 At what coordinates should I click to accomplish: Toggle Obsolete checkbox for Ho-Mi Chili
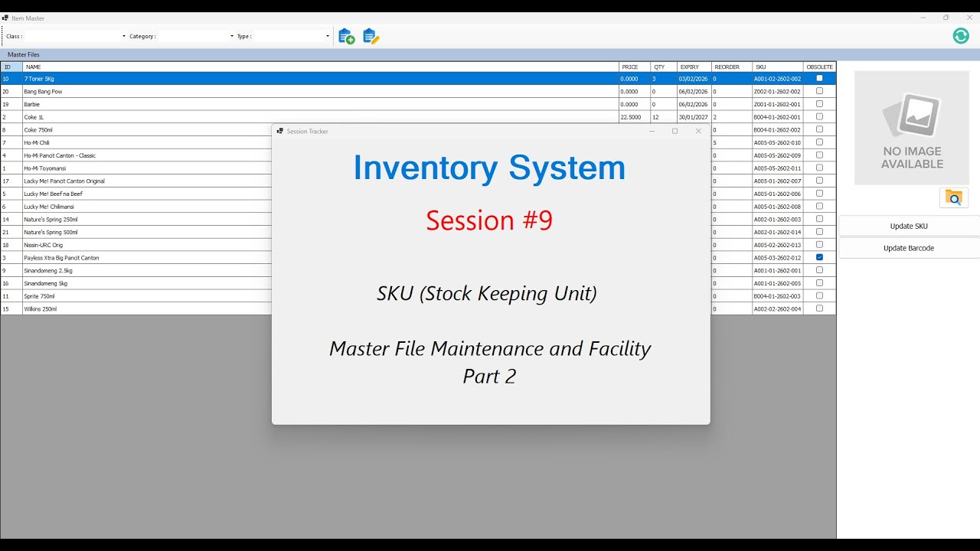819,142
